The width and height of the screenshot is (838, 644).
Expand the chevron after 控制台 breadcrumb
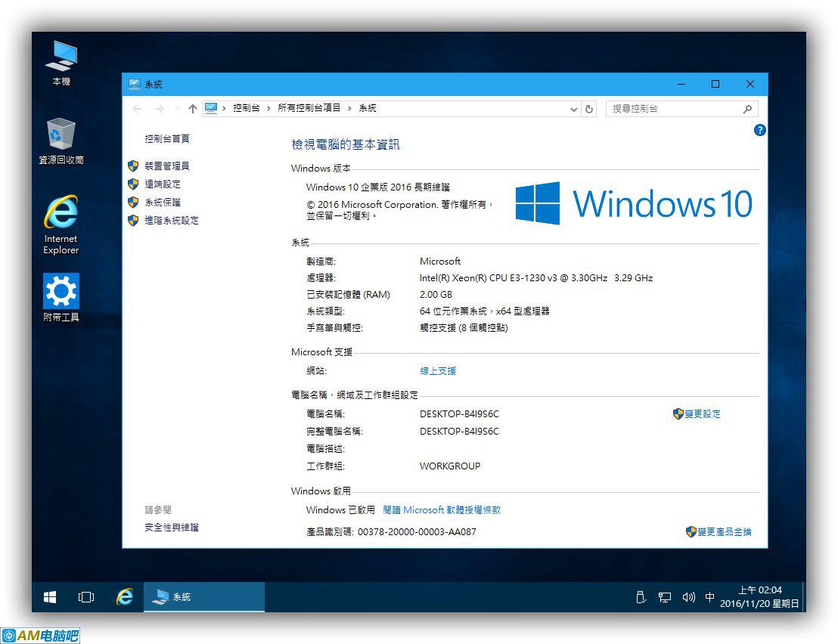click(x=268, y=108)
